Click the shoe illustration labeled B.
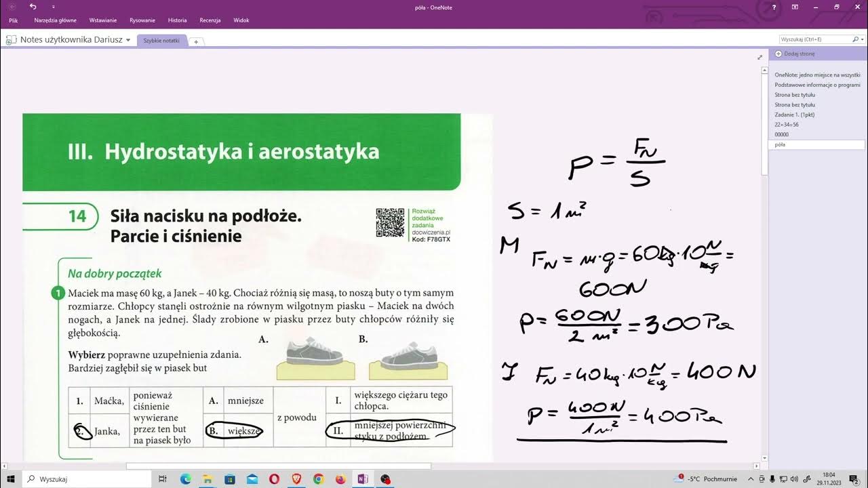Viewport: 868px width, 488px height. [408, 359]
